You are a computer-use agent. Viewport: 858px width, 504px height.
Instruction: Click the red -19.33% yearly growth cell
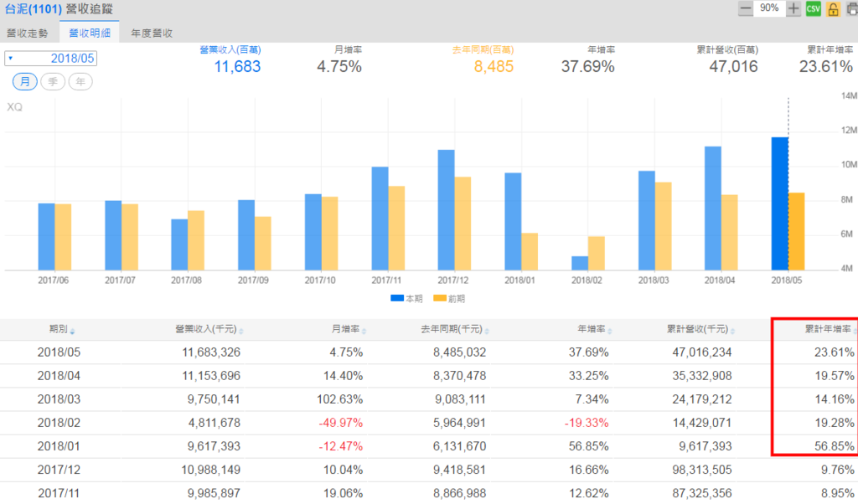[x=586, y=423]
